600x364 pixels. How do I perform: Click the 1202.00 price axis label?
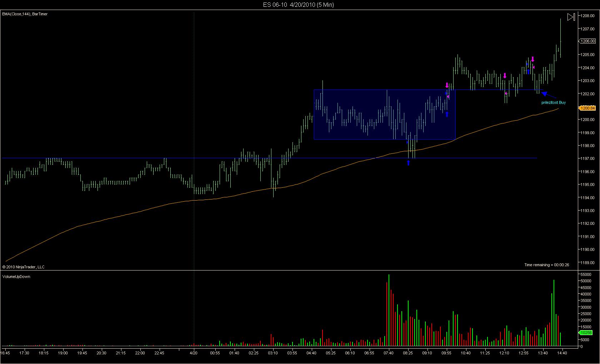(587, 94)
